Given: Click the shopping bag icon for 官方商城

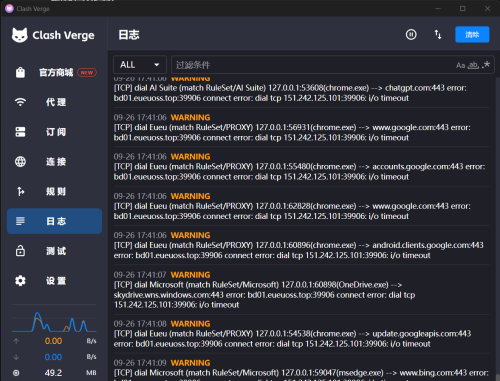Looking at the screenshot, I should (20, 72).
